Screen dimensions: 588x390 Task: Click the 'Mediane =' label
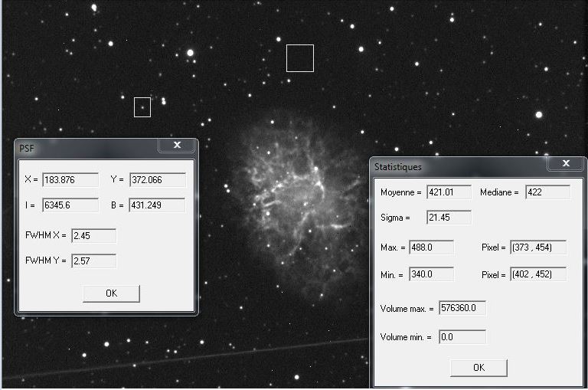[499, 192]
